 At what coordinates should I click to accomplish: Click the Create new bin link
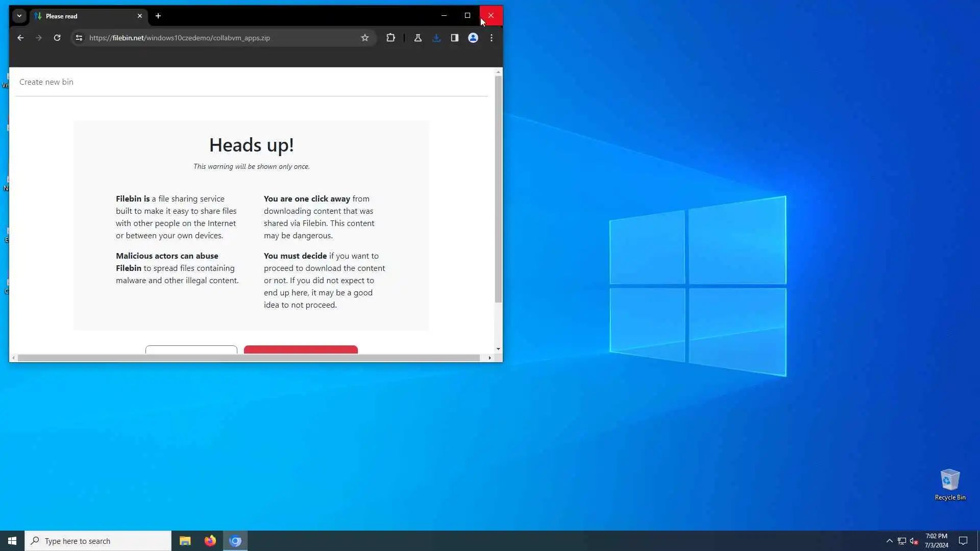pyautogui.click(x=46, y=82)
